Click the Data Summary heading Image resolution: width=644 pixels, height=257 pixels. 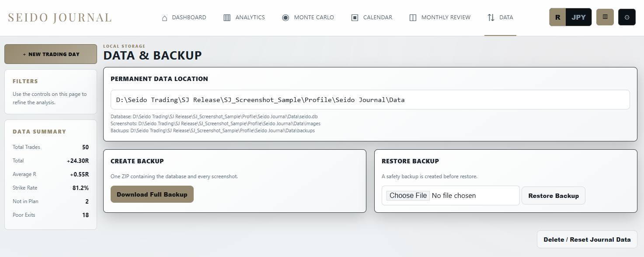39,131
